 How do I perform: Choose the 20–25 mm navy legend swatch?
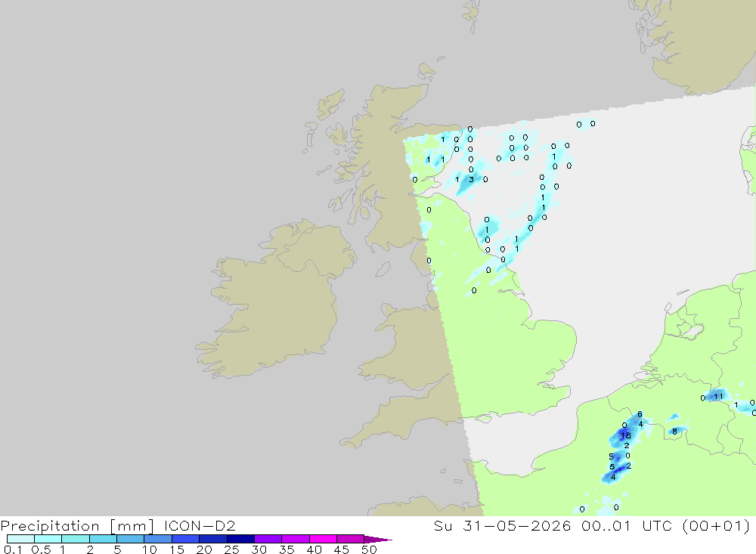(212, 539)
